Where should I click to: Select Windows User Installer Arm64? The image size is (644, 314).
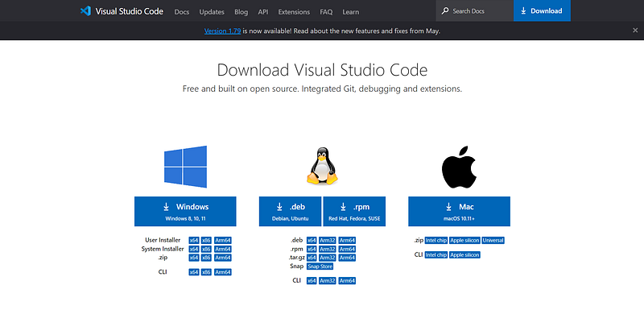coord(223,241)
